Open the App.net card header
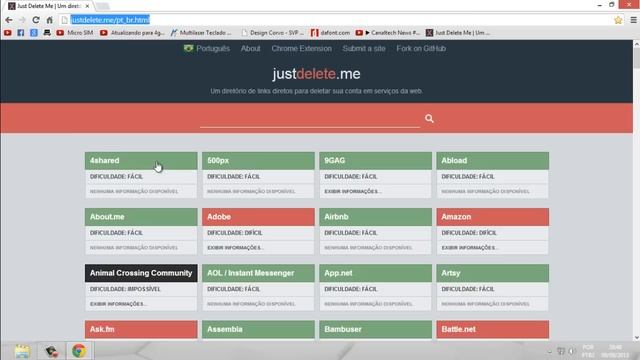The image size is (640, 360). tap(376, 273)
